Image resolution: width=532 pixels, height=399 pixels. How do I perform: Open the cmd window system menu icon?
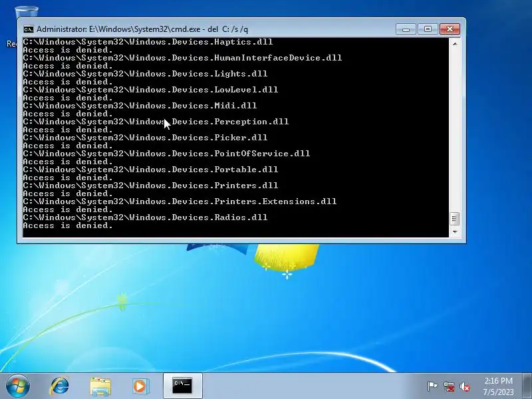click(x=29, y=29)
